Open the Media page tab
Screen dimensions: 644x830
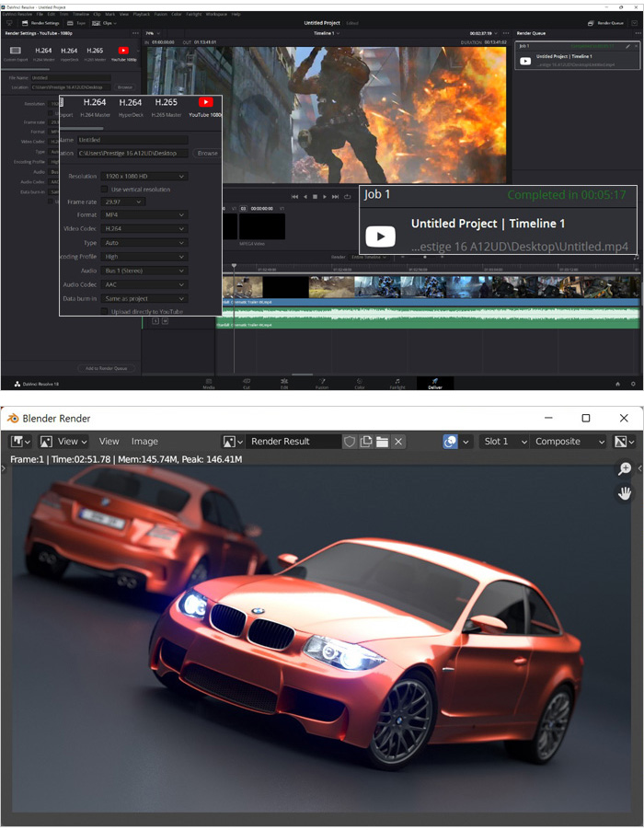coord(209,383)
